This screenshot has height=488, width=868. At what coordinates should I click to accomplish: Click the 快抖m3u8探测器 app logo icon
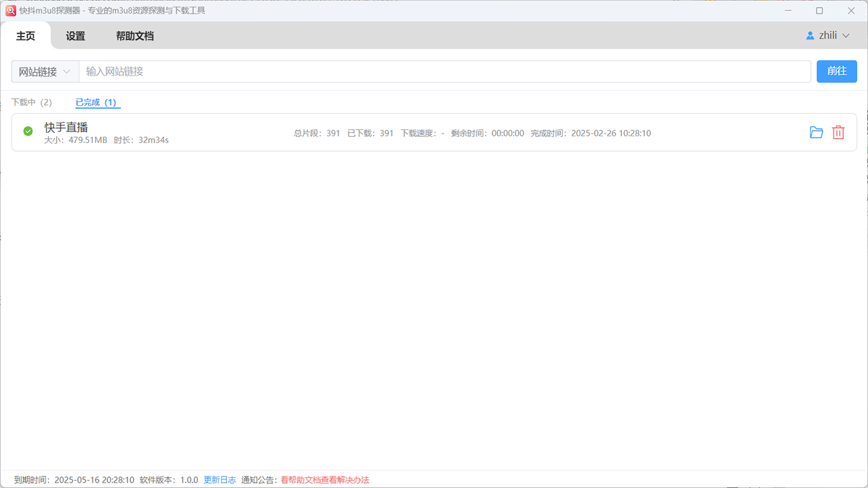(x=10, y=10)
